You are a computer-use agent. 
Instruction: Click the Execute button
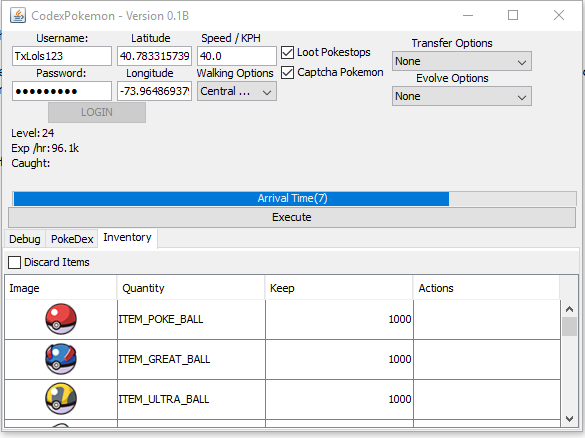pyautogui.click(x=292, y=217)
